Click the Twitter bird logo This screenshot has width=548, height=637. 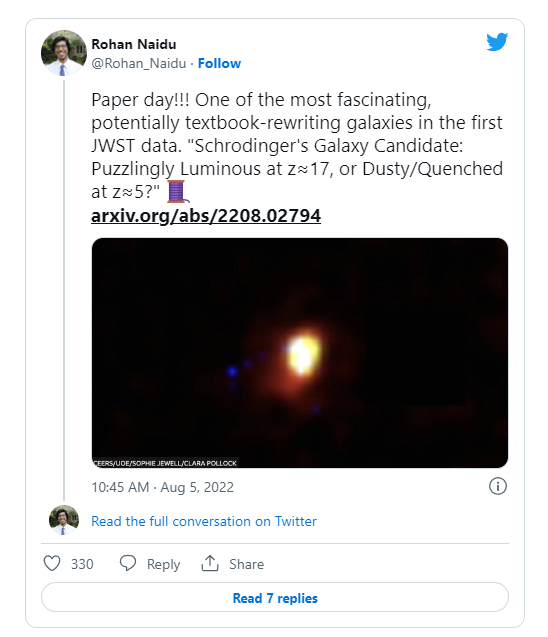pyautogui.click(x=497, y=41)
